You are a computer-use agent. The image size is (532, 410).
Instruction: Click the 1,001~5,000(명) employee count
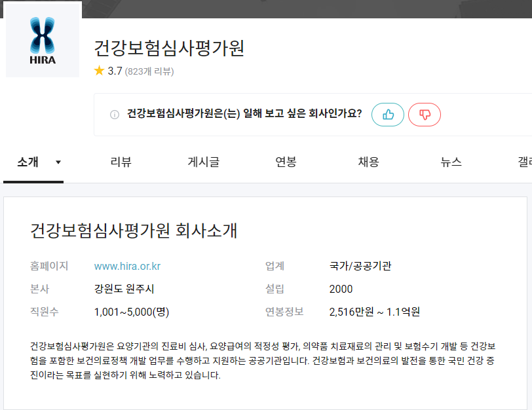(132, 312)
